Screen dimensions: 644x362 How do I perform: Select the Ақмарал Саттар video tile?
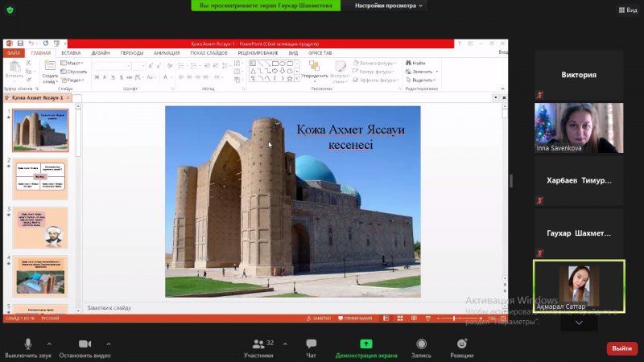click(x=579, y=286)
